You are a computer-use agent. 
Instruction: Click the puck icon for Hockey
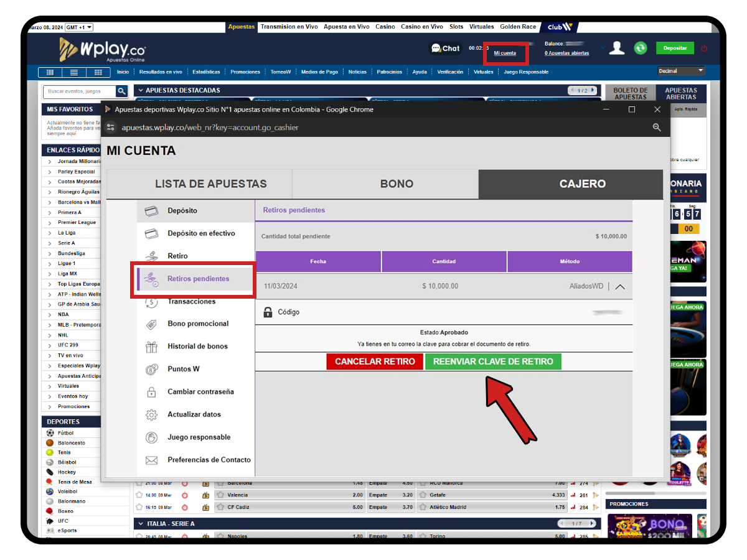tap(50, 472)
